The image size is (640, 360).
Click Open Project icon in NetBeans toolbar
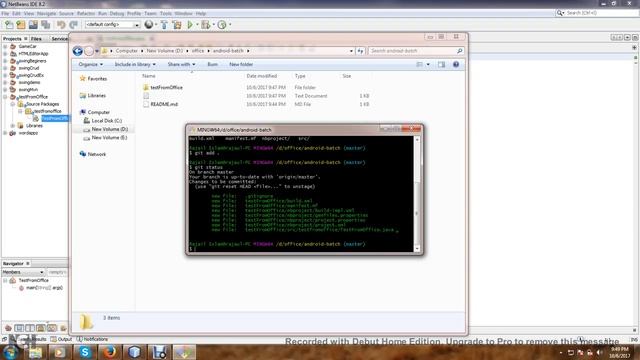click(x=33, y=25)
